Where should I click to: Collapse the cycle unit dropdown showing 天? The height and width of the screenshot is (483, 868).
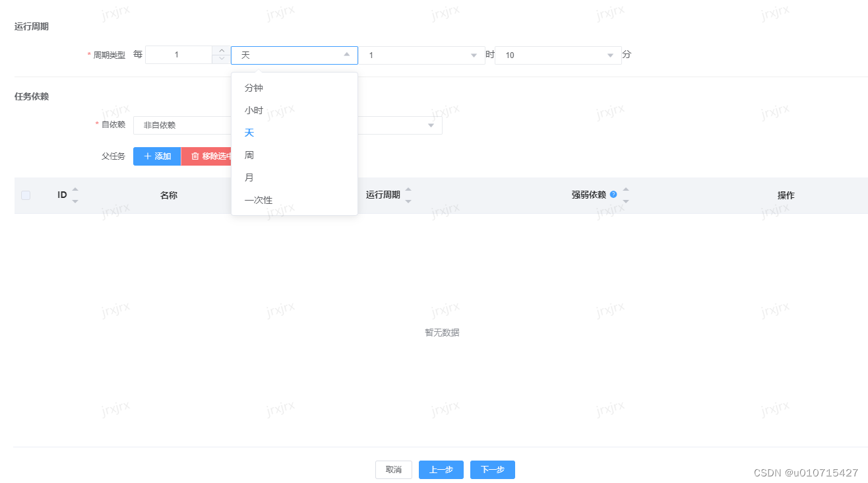tap(294, 55)
